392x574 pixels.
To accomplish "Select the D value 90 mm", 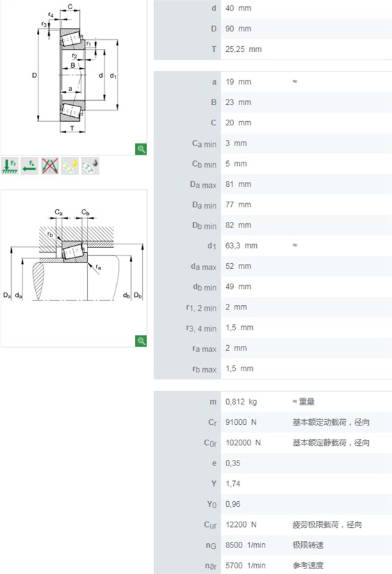I will click(x=238, y=29).
